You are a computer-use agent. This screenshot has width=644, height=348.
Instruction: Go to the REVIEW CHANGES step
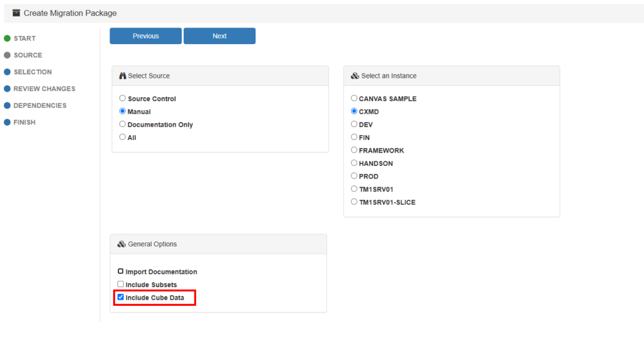tap(44, 89)
